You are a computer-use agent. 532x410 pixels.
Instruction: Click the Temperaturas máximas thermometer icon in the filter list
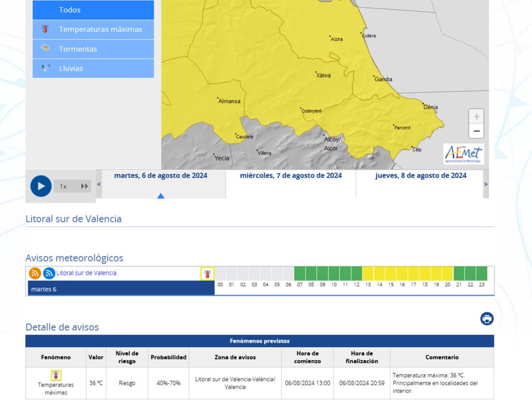pyautogui.click(x=45, y=29)
